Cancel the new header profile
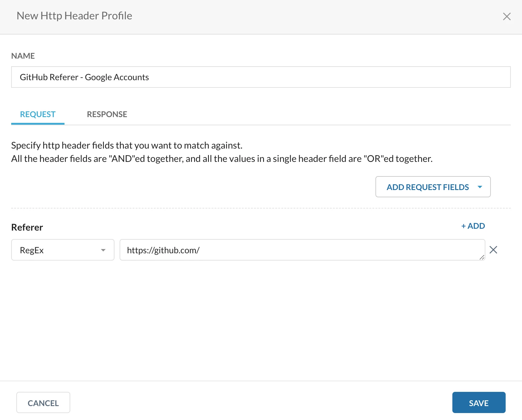 (x=43, y=402)
